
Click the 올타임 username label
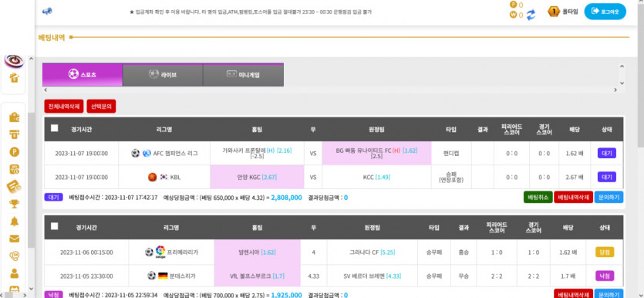click(x=570, y=12)
